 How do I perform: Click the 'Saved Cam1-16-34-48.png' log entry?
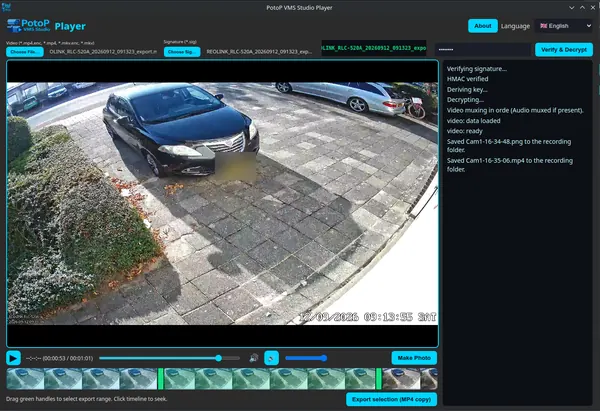(x=509, y=145)
